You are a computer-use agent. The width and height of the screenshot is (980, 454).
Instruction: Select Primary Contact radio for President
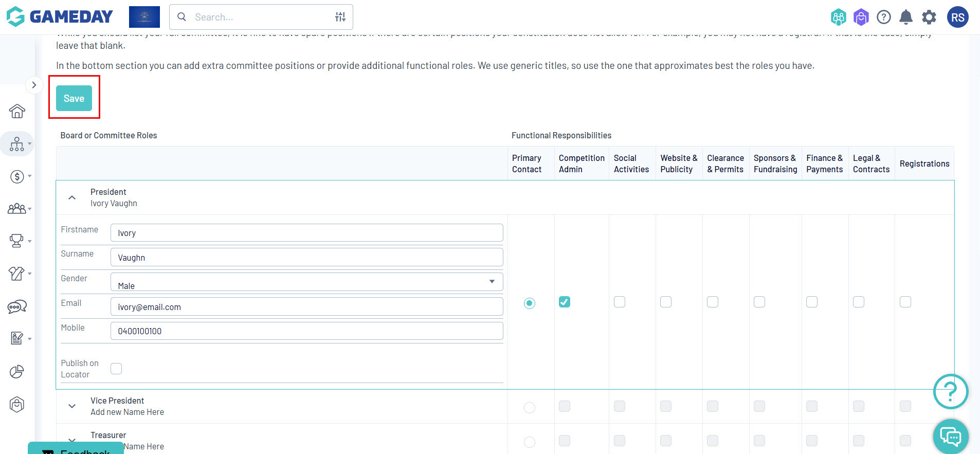point(530,303)
